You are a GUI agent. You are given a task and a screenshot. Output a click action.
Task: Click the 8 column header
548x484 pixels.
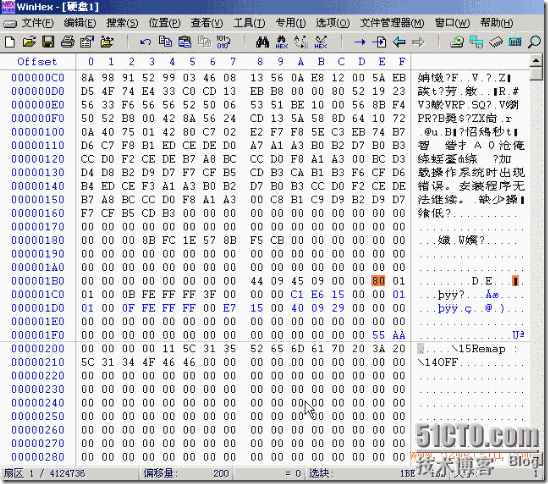(x=260, y=62)
